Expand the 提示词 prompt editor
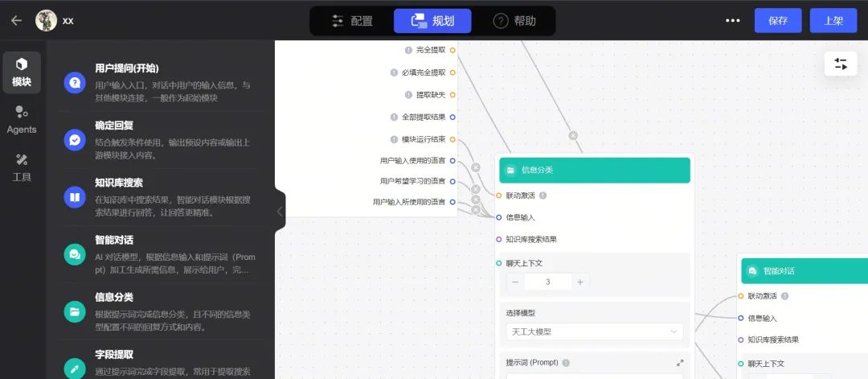868x379 pixels. click(x=680, y=363)
